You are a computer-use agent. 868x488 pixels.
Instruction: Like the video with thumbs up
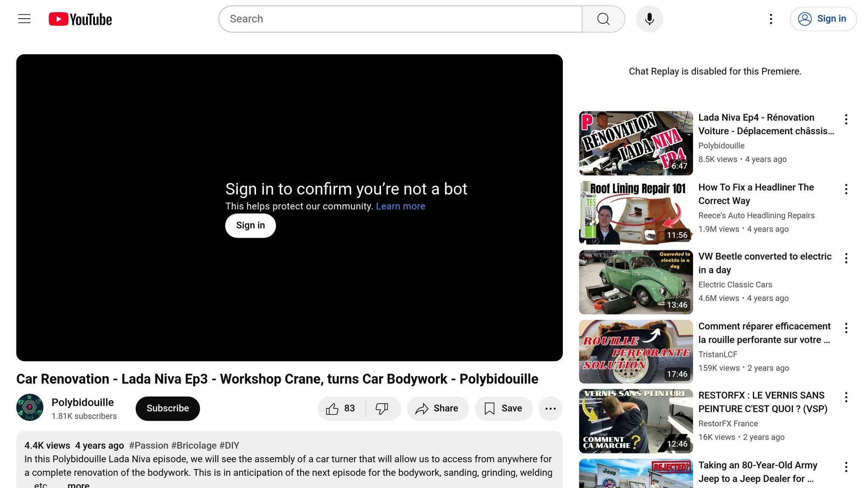341,408
